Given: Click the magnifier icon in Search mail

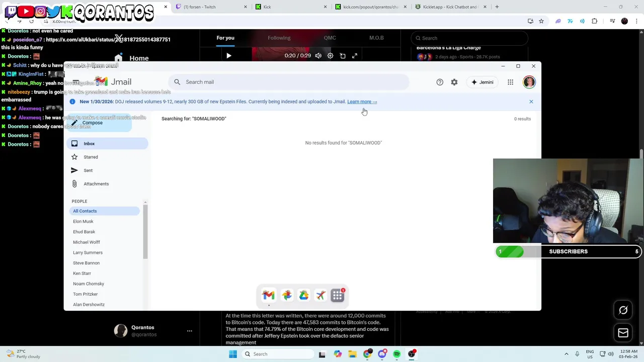Looking at the screenshot, I should (x=177, y=82).
